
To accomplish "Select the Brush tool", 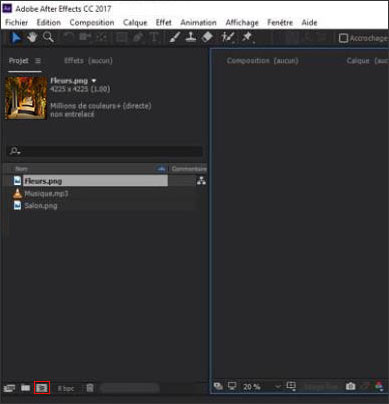I will (x=175, y=37).
